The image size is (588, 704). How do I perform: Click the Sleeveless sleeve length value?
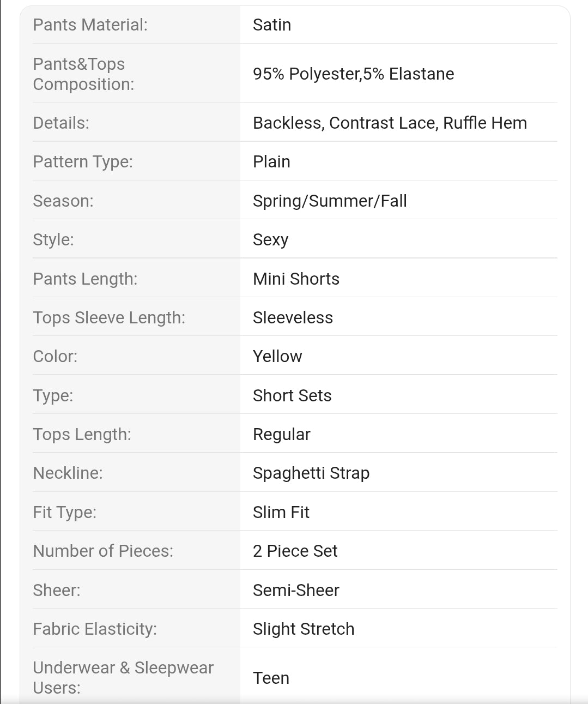click(293, 317)
